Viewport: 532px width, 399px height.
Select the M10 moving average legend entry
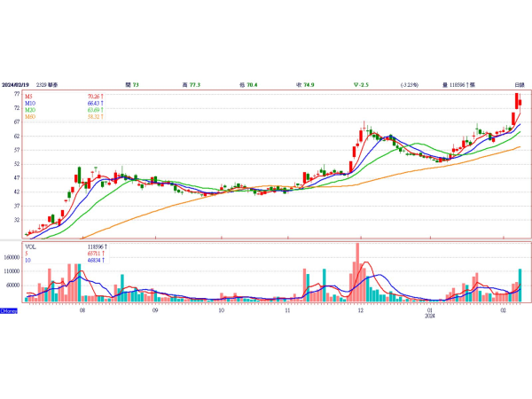(x=31, y=104)
